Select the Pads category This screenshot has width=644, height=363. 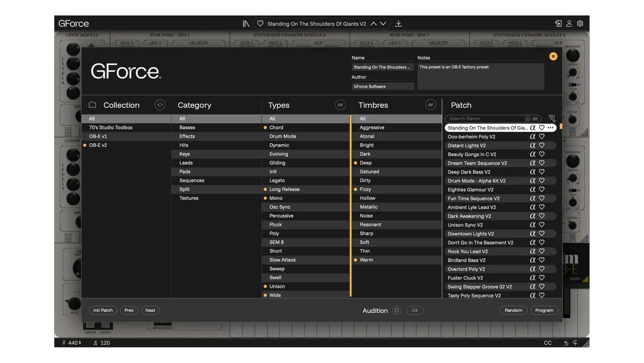(x=216, y=172)
